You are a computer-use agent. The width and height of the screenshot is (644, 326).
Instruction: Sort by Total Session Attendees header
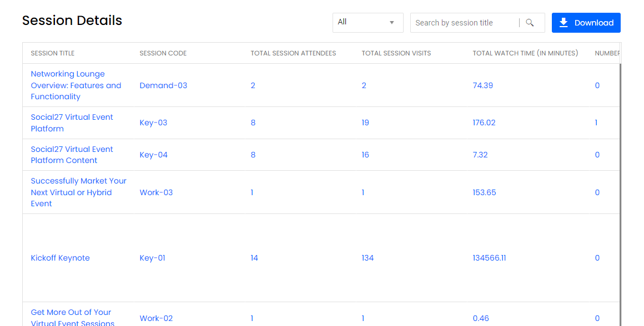(x=293, y=53)
